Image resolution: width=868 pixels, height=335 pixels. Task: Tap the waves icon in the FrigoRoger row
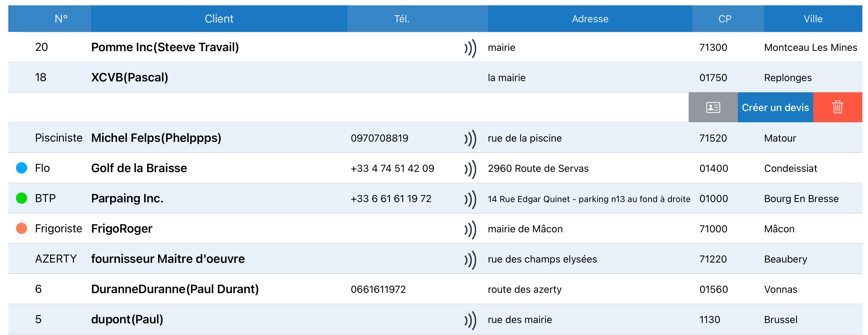(x=470, y=229)
